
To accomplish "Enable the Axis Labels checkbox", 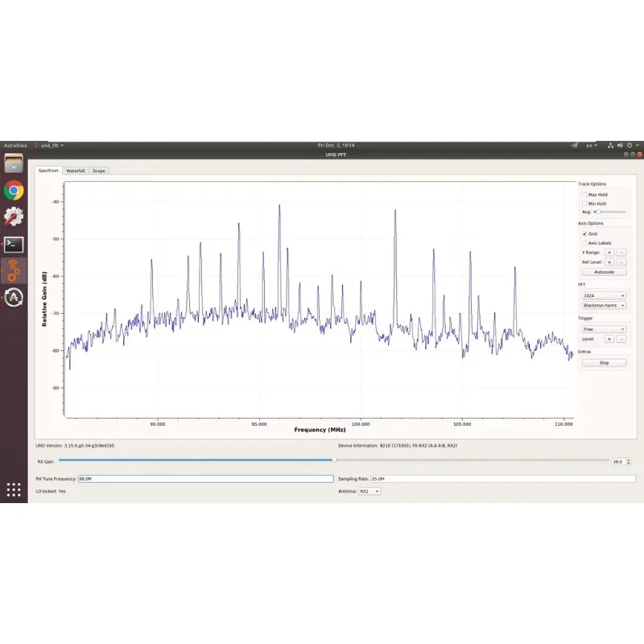I will point(584,243).
